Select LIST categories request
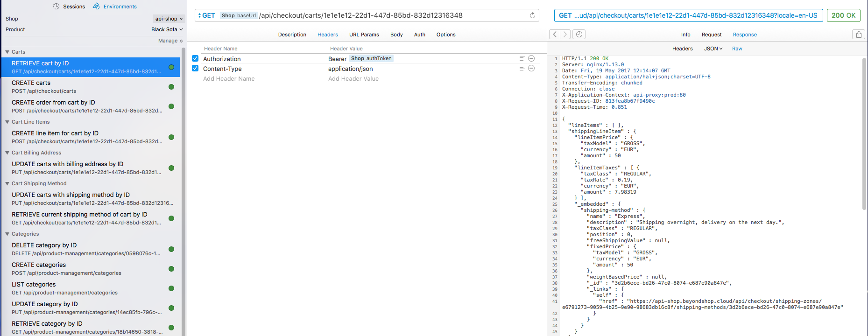 (x=90, y=288)
